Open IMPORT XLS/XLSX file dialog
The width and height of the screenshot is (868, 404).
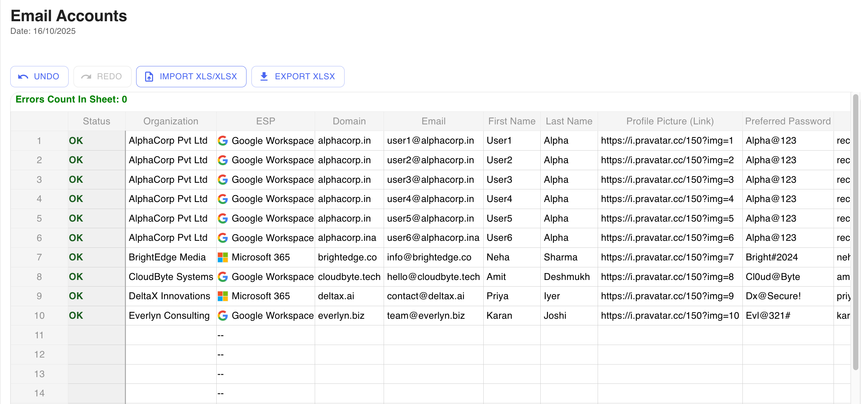pyautogui.click(x=191, y=77)
